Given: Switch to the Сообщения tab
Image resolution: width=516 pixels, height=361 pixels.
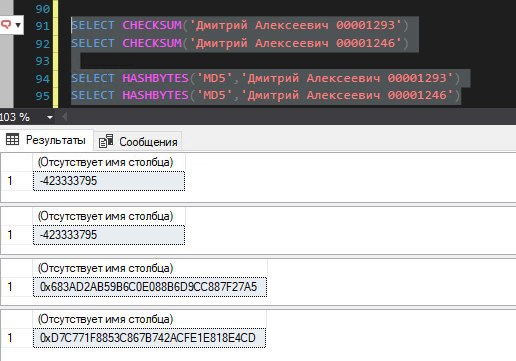Looking at the screenshot, I should [x=138, y=142].
